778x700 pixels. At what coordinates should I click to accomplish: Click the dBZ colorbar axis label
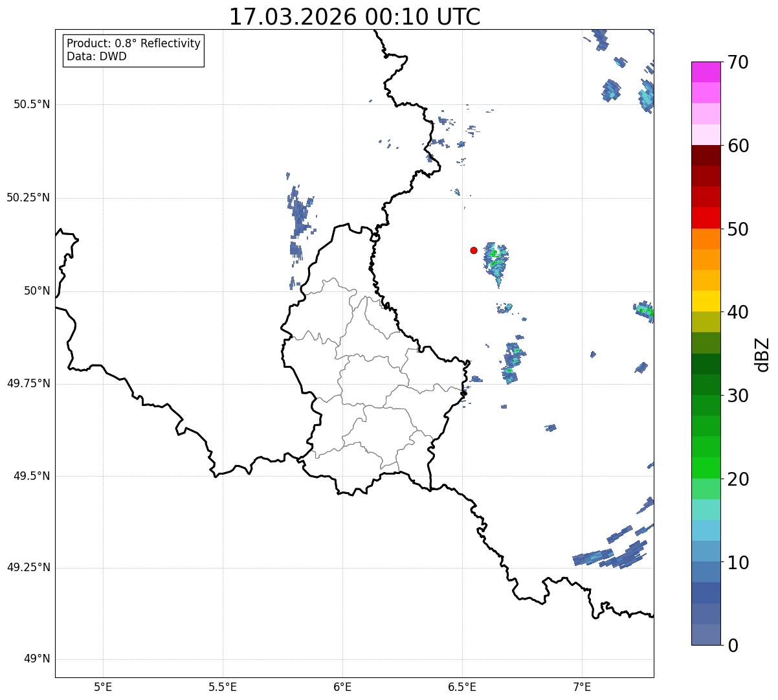[763, 354]
